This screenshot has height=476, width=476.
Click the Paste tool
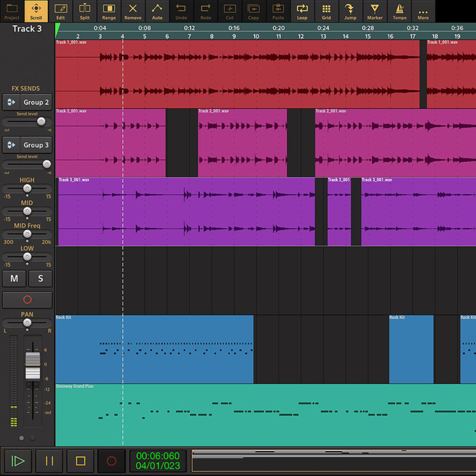coord(278,11)
